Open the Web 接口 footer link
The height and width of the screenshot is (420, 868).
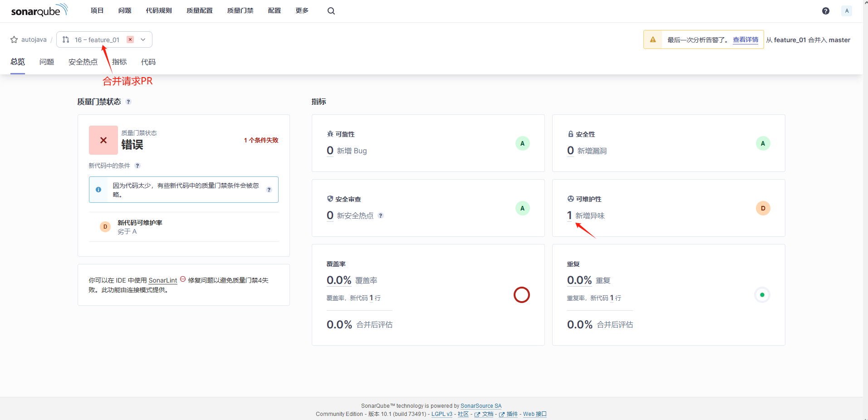tap(535, 414)
